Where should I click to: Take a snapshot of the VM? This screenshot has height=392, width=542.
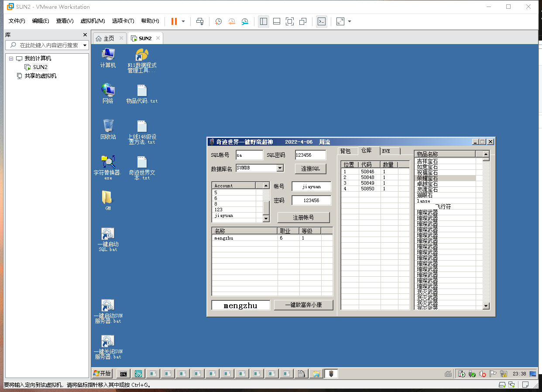click(x=219, y=21)
